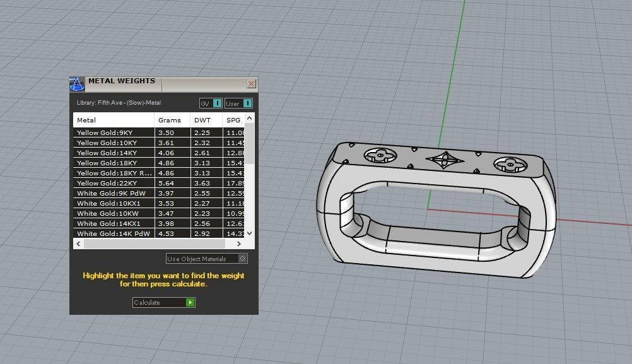Click the horizontal scroll right arrow
632x364 pixels.
(239, 244)
